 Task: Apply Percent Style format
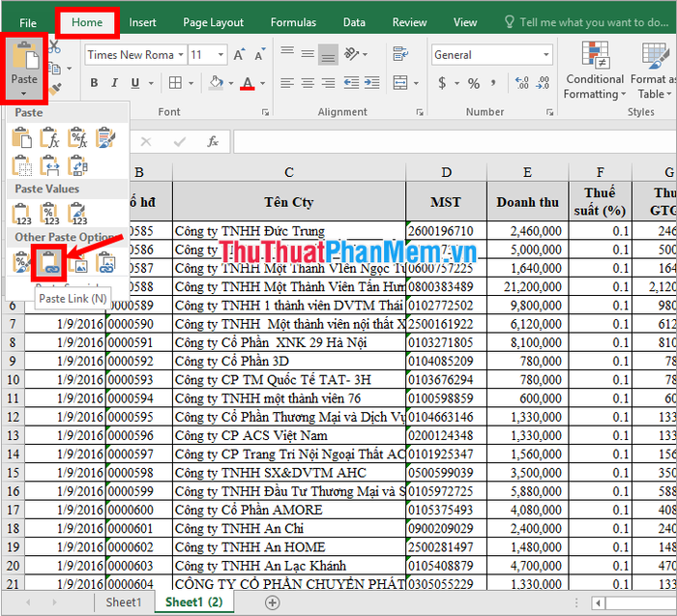(474, 83)
